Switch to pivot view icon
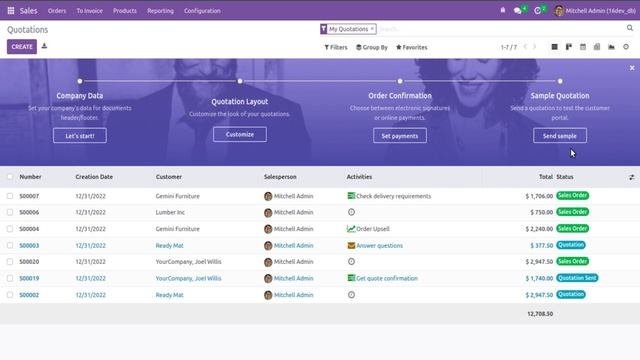Image resolution: width=640 pixels, height=360 pixels. [x=597, y=47]
